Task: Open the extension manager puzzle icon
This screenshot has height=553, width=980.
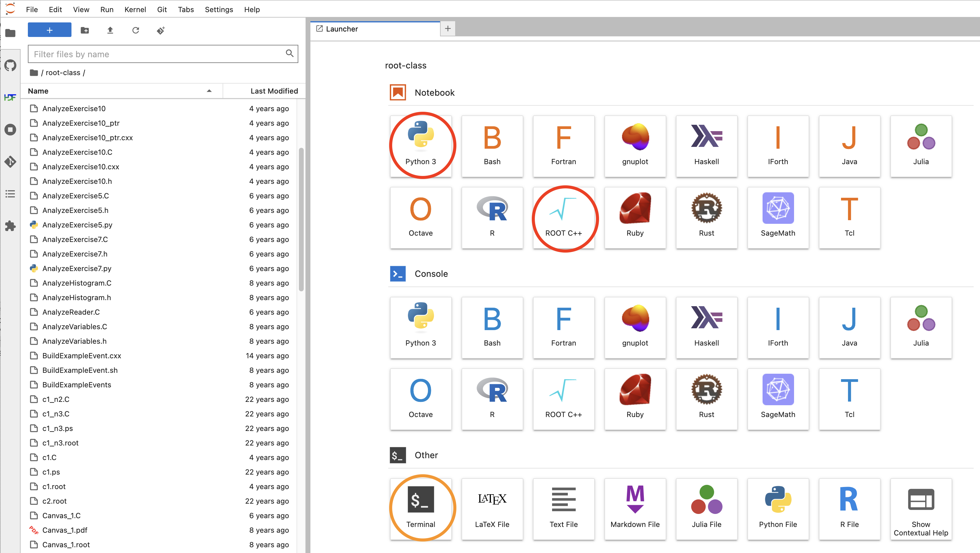Action: pyautogui.click(x=10, y=226)
